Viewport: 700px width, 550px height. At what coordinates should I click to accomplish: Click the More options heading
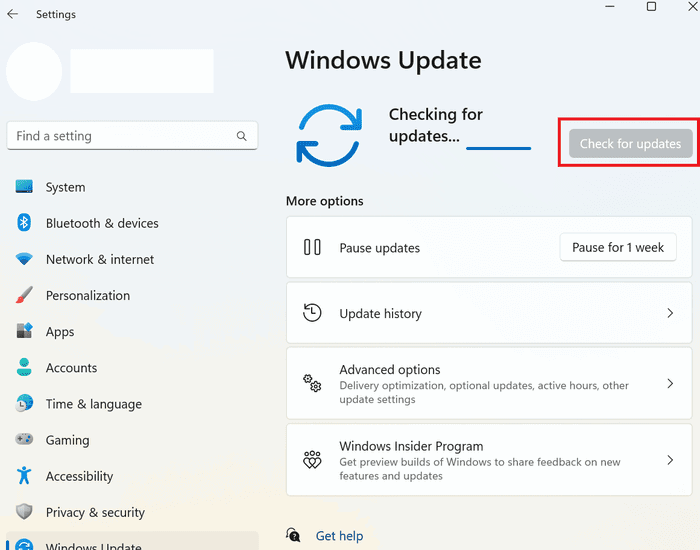coord(325,201)
